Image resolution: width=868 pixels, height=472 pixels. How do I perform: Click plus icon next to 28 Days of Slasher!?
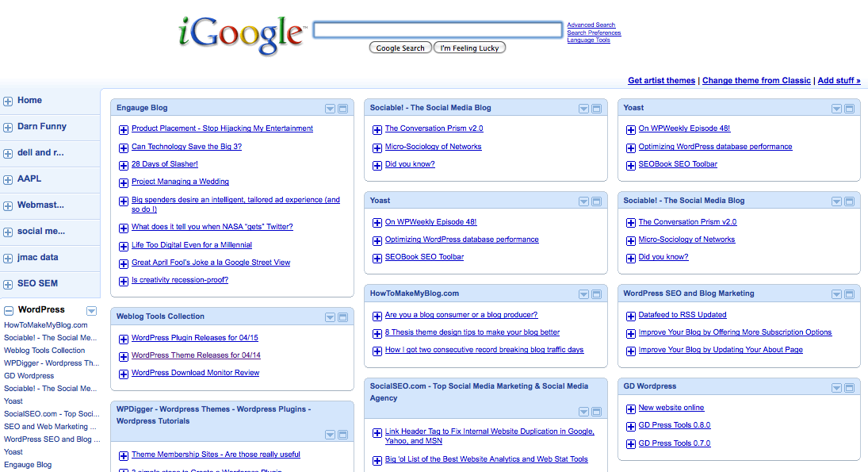(124, 165)
